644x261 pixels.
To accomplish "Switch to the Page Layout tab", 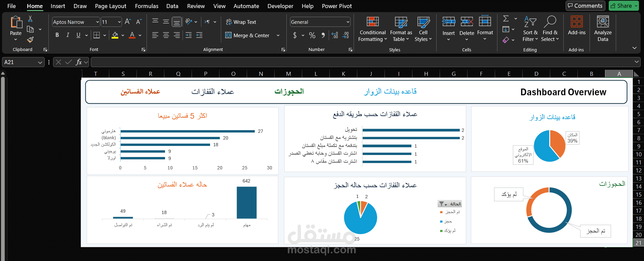I will pyautogui.click(x=111, y=6).
